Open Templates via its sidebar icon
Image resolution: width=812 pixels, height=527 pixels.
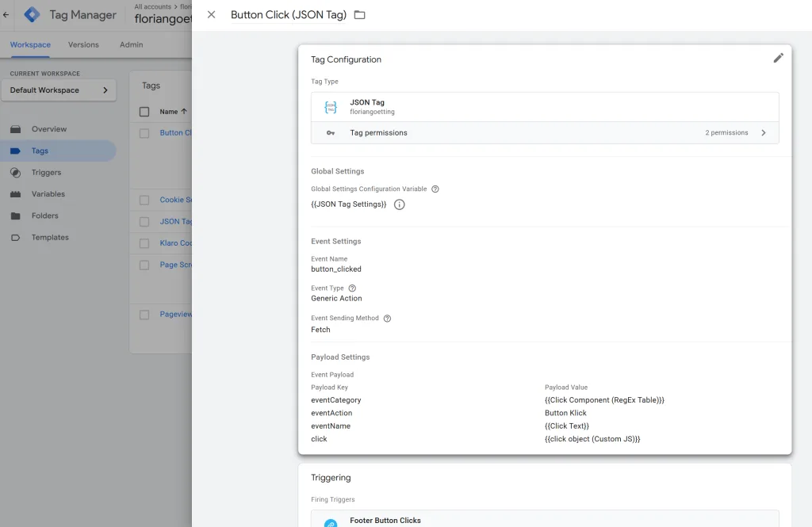pos(16,238)
